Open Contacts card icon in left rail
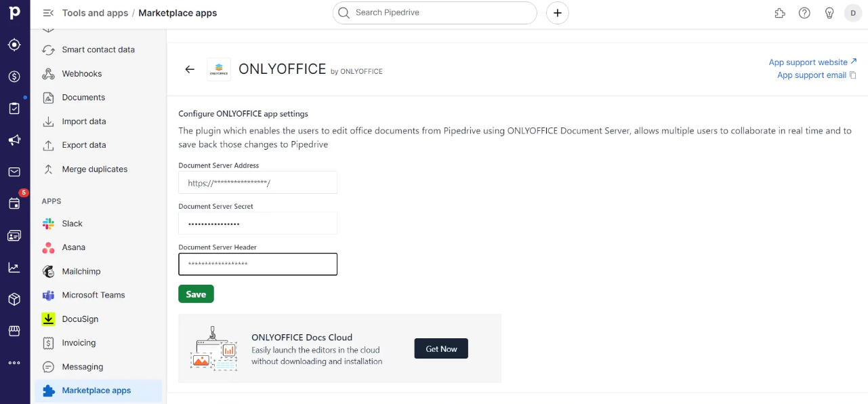868x404 pixels. coord(14,235)
